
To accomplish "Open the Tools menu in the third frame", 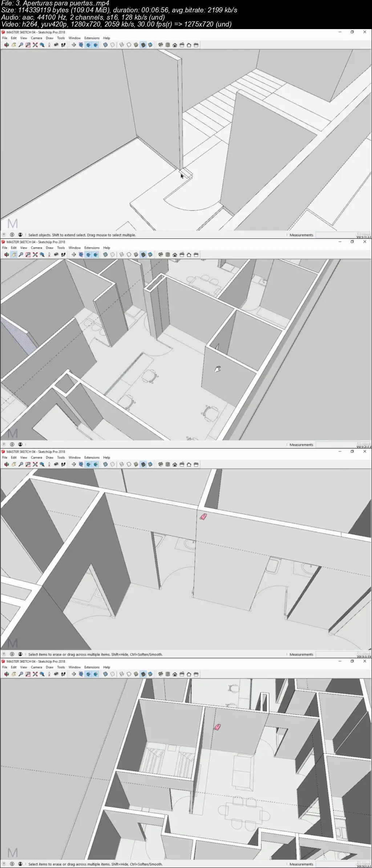I will (61, 457).
